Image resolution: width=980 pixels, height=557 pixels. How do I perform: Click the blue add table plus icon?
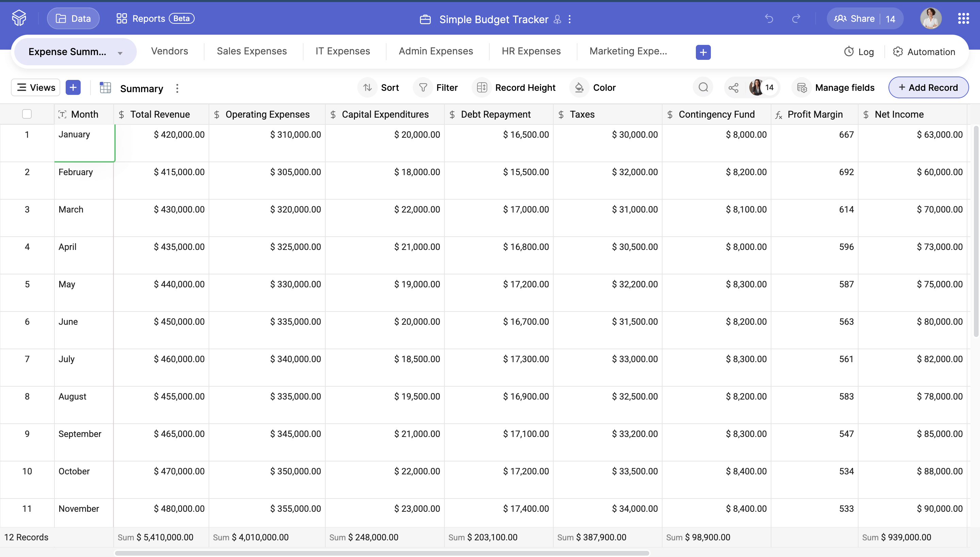(x=703, y=52)
